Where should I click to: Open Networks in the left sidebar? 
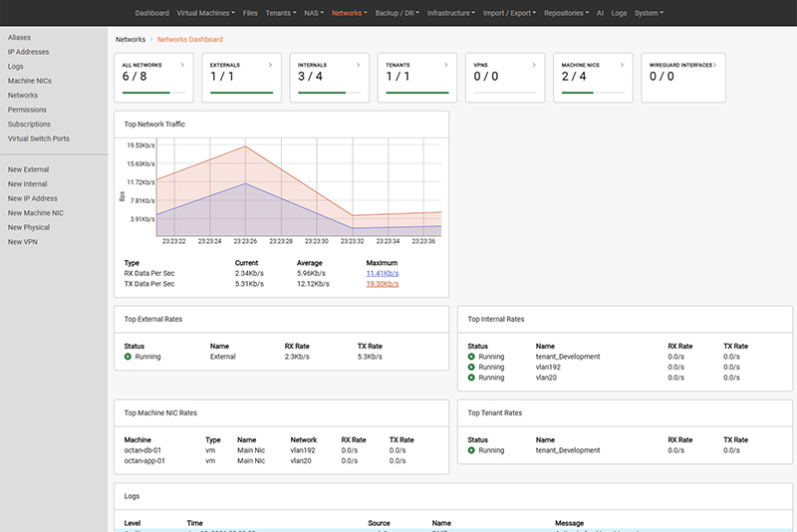point(22,96)
